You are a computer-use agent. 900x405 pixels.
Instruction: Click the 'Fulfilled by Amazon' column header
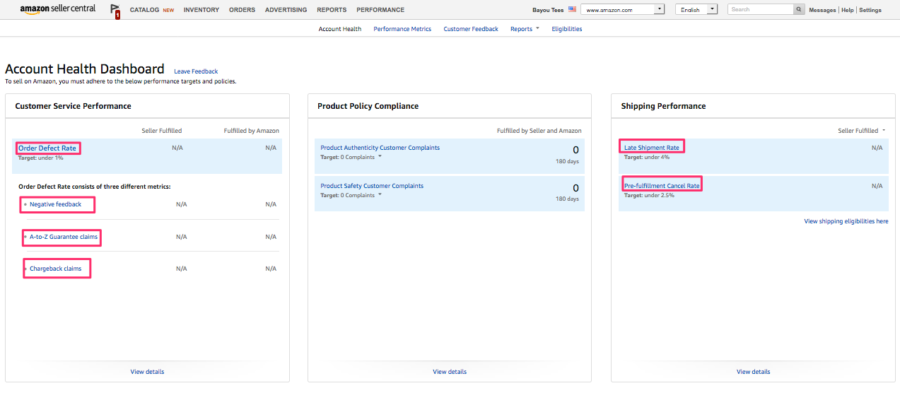tap(251, 131)
